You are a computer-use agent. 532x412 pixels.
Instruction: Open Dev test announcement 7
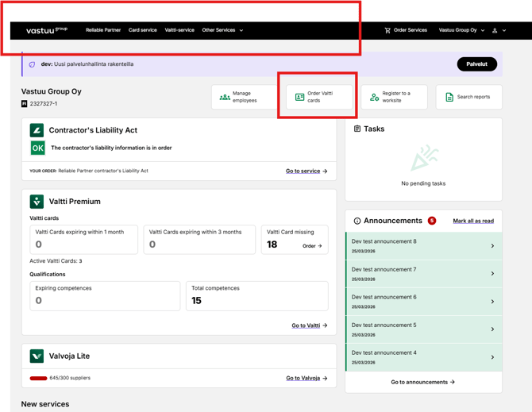point(424,274)
